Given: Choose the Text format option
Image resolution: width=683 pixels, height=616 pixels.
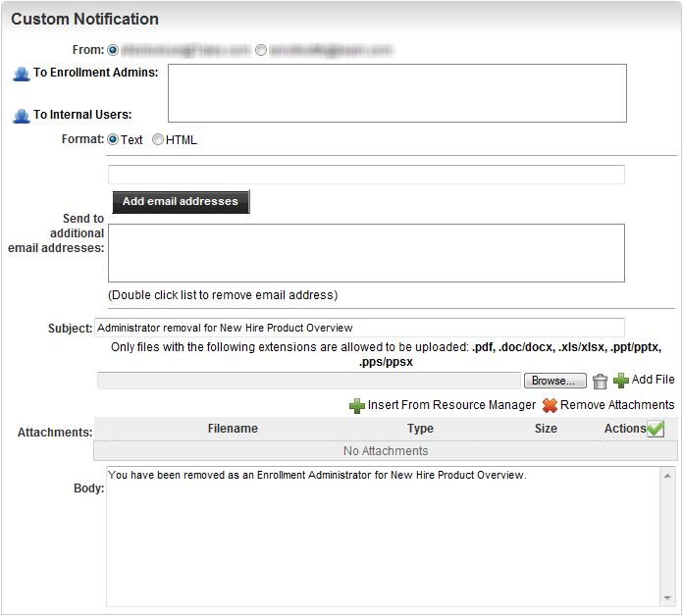Looking at the screenshot, I should tap(114, 139).
